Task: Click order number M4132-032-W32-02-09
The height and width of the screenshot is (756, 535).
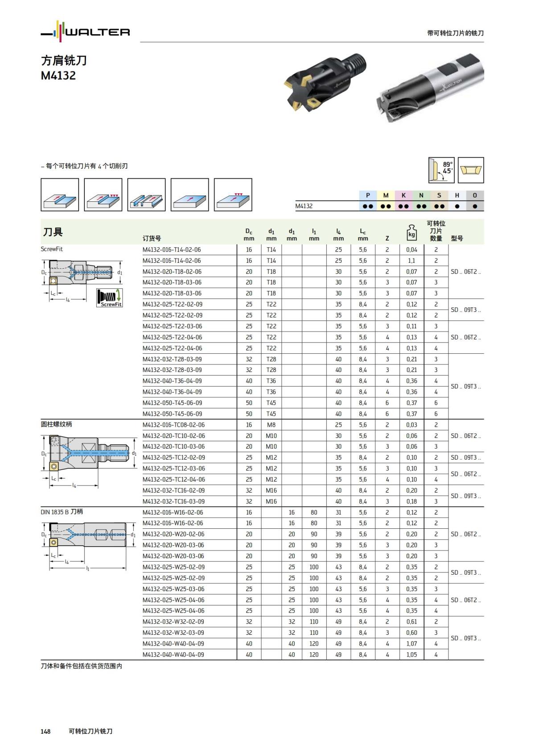Action: point(173,621)
